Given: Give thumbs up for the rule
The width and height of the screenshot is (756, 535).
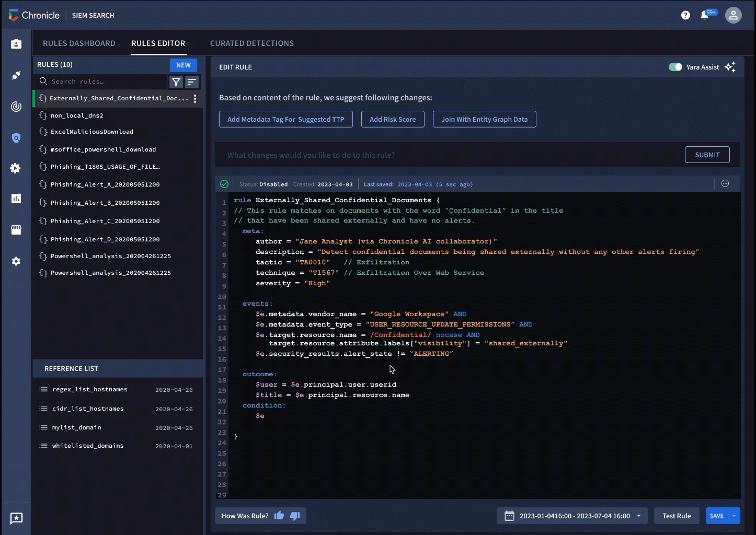Looking at the screenshot, I should 279,516.
